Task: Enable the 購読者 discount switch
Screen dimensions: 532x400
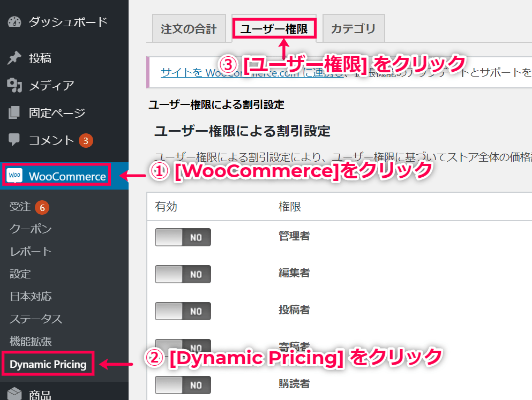Action: (183, 385)
